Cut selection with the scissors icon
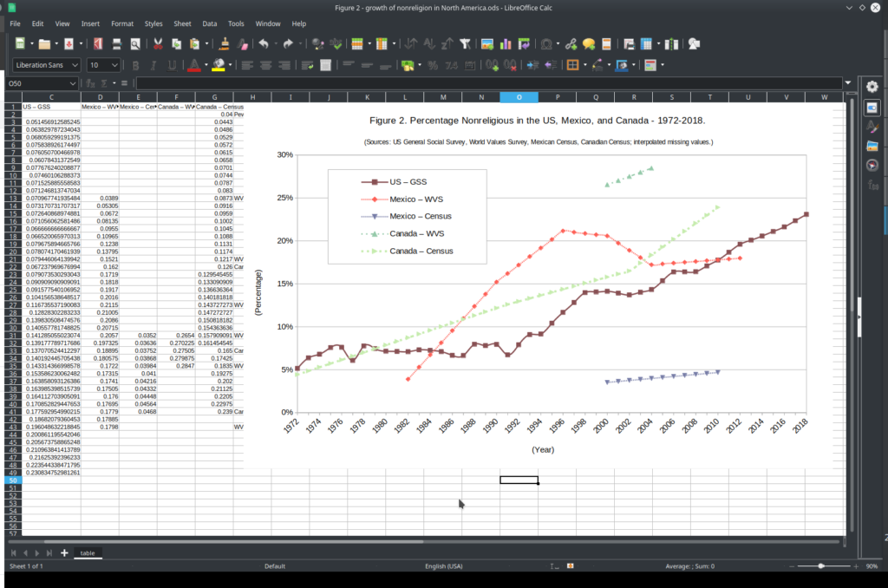 pos(158,44)
